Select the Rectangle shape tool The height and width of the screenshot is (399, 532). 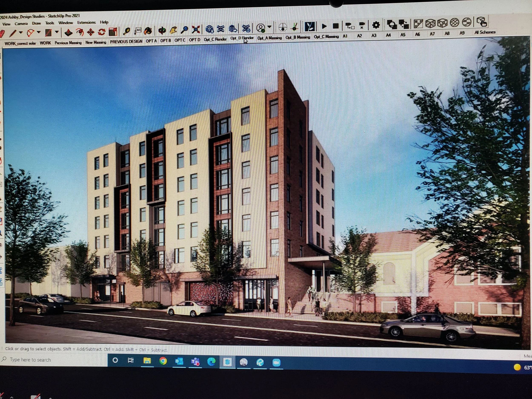pos(48,33)
